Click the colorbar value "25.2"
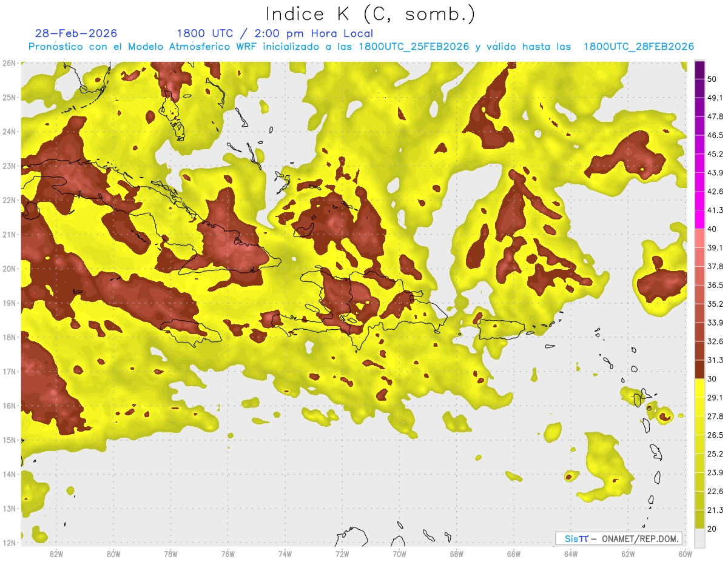Screen dimensions: 728x562 coord(715,453)
